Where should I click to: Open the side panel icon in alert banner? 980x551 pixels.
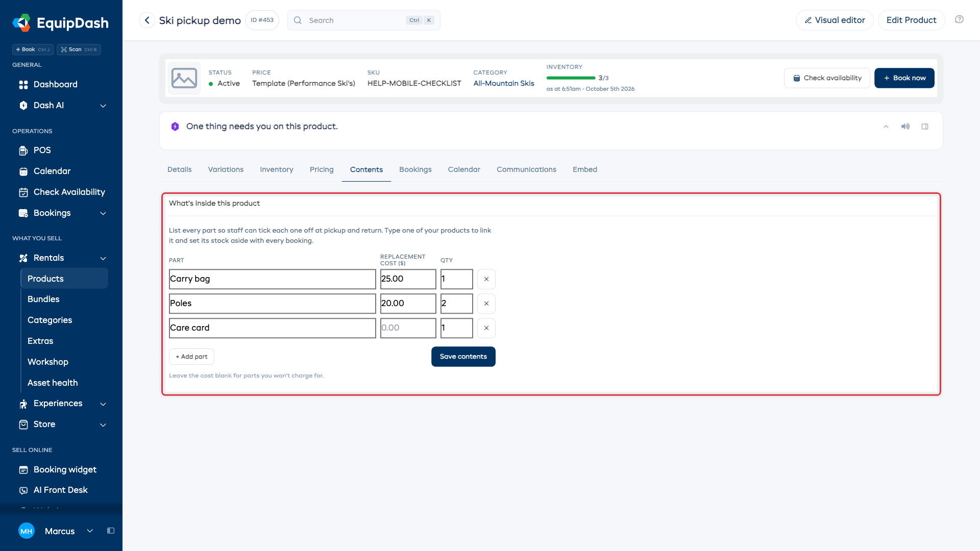pyautogui.click(x=924, y=127)
